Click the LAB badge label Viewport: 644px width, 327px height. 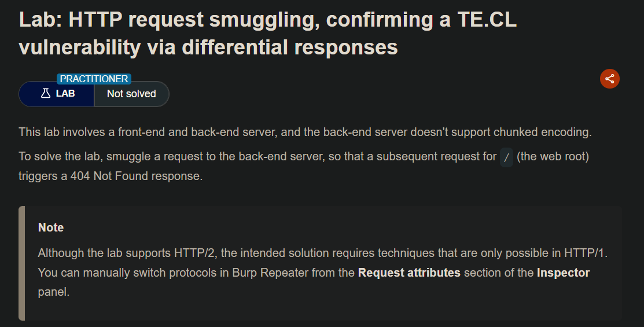point(65,93)
